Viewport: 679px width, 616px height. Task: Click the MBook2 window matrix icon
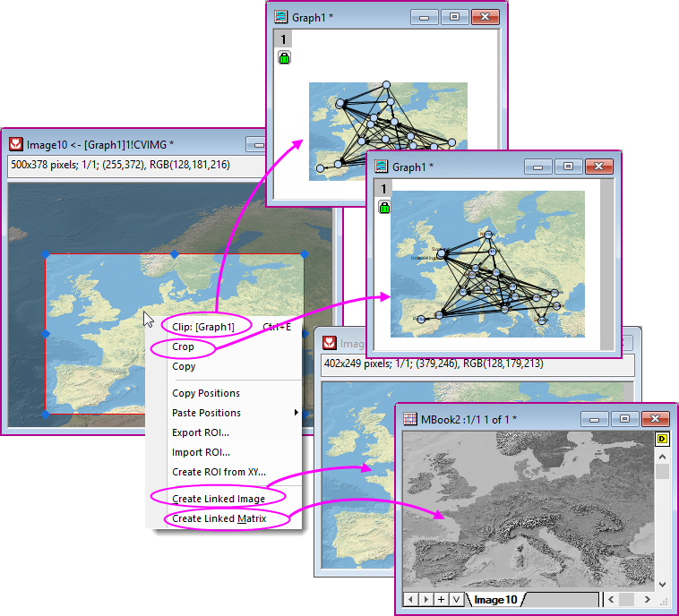[409, 419]
